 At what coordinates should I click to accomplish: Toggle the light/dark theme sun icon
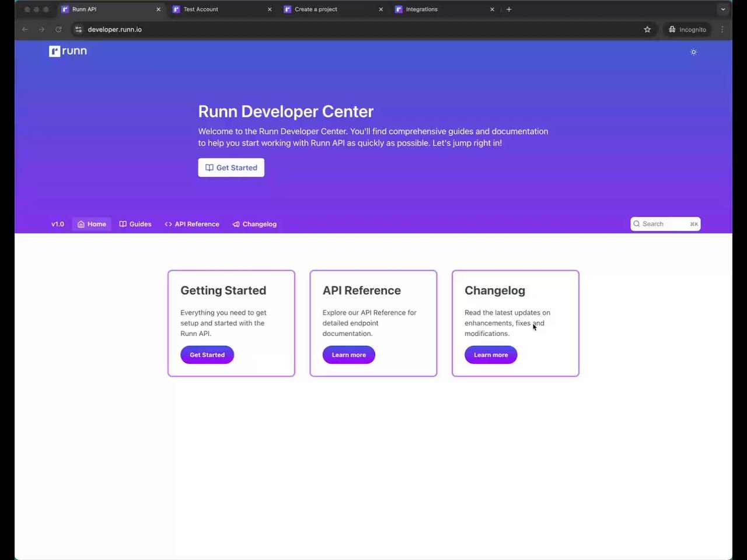[693, 52]
